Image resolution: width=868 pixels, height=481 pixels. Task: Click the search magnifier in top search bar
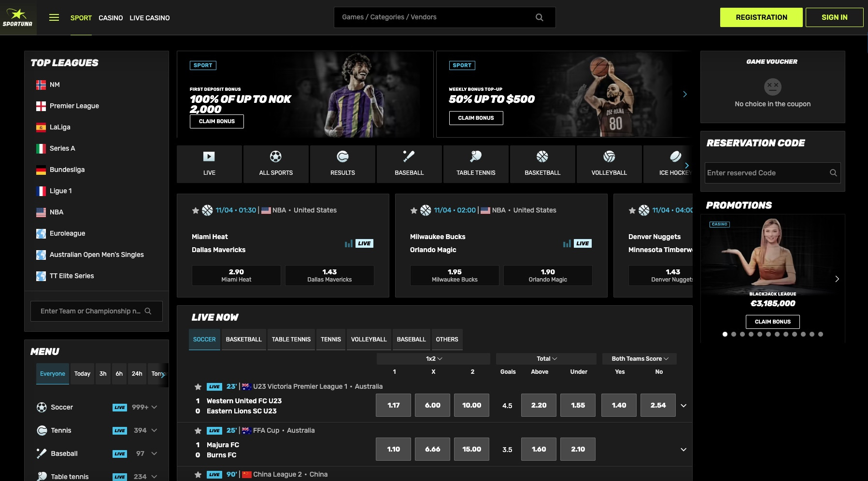[x=540, y=17]
